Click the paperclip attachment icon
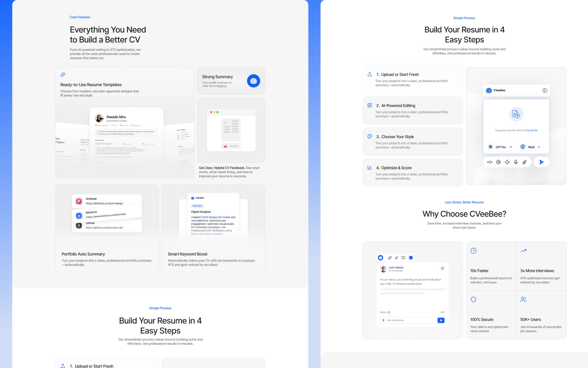Screen dimensions: 588x368 (524, 162)
